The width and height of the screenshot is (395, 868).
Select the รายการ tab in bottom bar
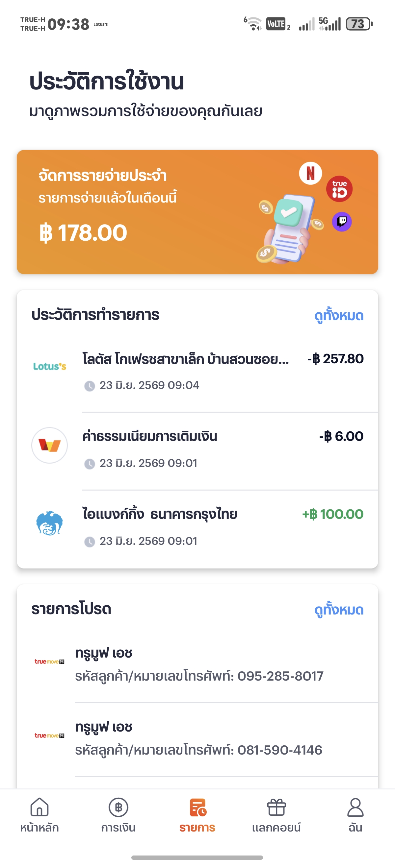coord(197,815)
